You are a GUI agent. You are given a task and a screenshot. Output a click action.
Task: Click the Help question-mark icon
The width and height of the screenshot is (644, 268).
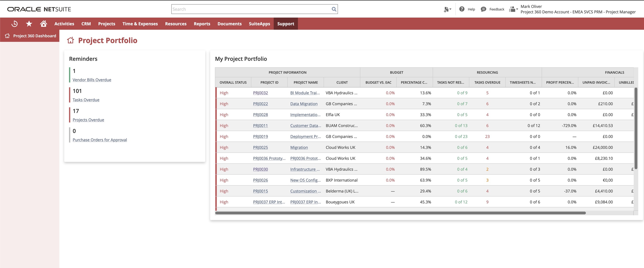pyautogui.click(x=462, y=9)
